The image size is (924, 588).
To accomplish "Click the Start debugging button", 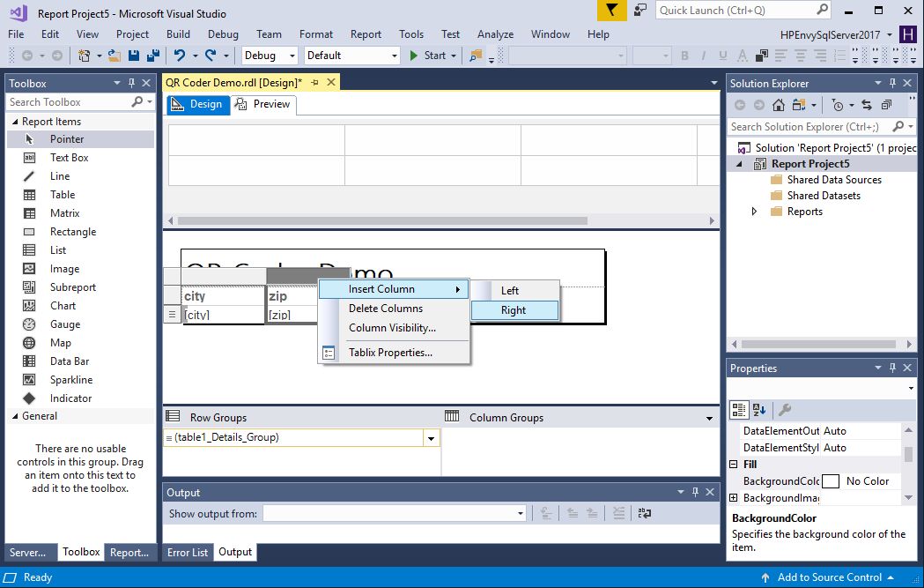I will click(x=427, y=56).
